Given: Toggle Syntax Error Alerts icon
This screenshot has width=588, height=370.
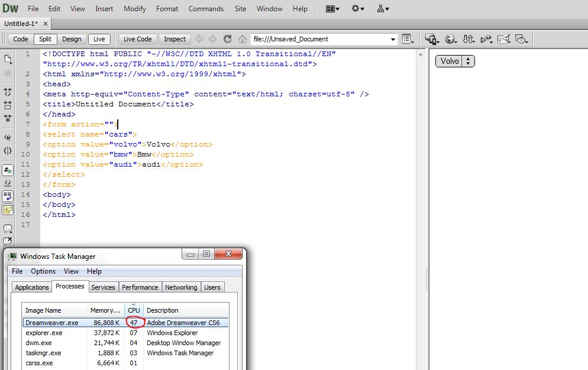Looking at the screenshot, I should click(8, 209).
